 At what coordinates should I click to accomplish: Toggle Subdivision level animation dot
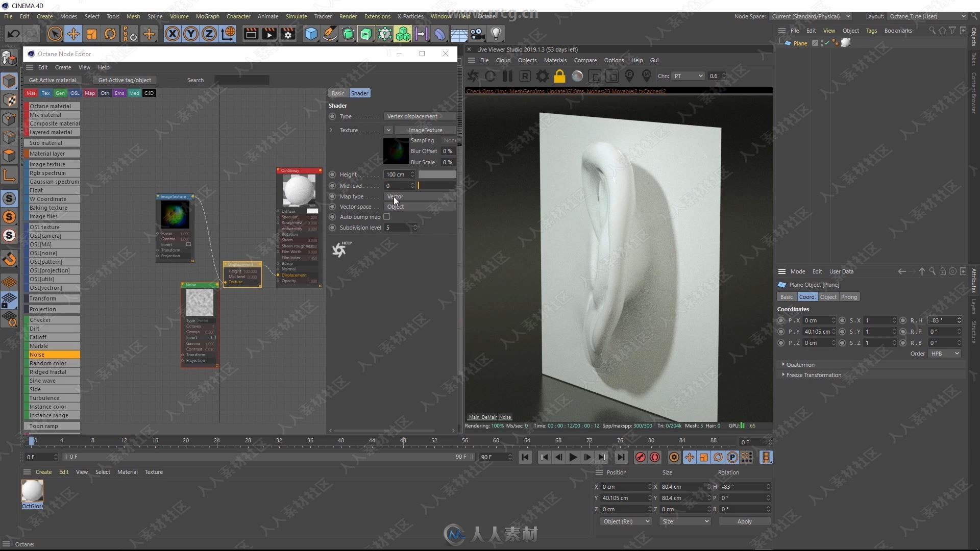[333, 228]
